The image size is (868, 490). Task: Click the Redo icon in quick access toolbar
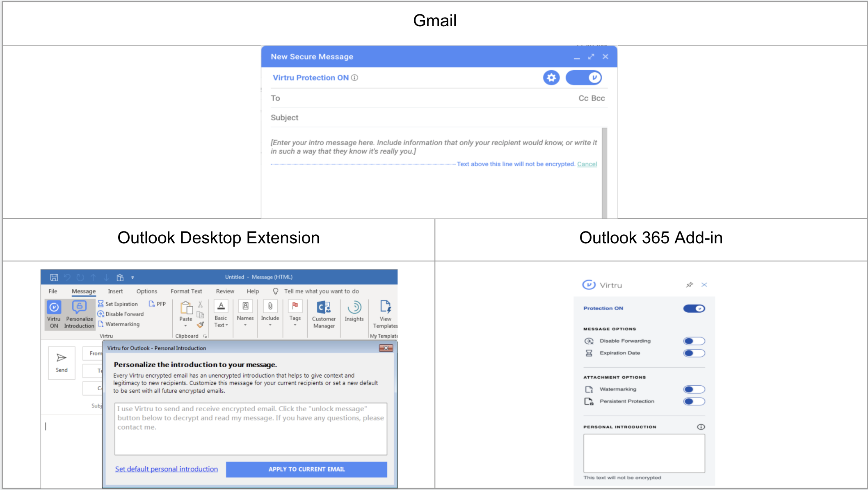coord(80,277)
